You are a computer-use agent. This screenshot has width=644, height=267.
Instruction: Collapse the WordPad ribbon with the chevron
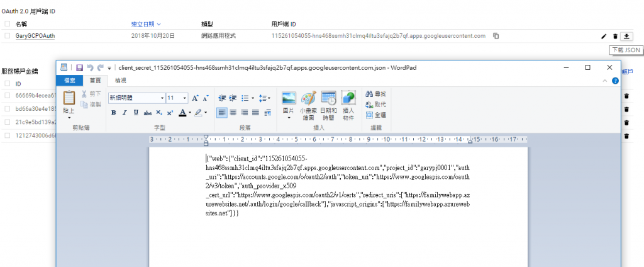coord(604,81)
